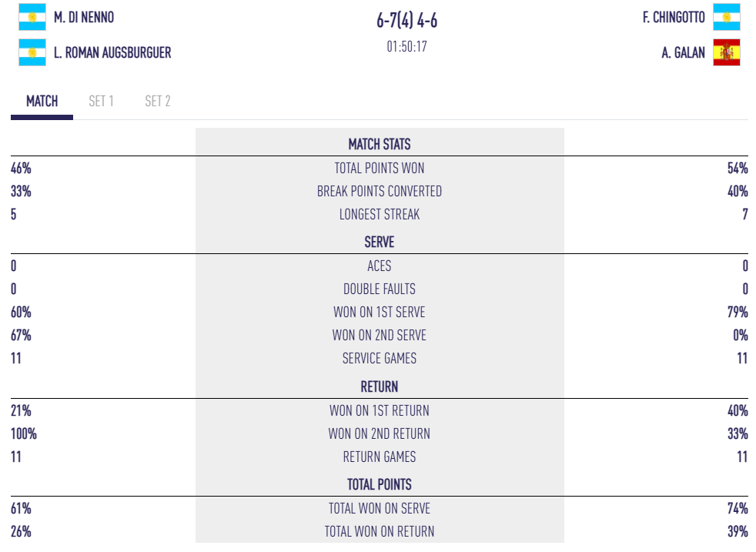Click the TOTAL POINTS section header
This screenshot has height=552, width=756.
(380, 484)
